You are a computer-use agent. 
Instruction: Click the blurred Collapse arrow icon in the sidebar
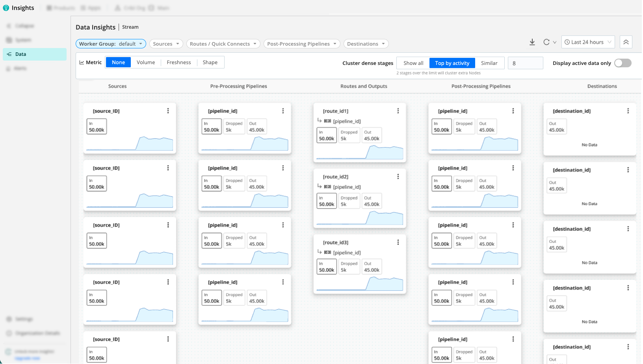point(9,26)
